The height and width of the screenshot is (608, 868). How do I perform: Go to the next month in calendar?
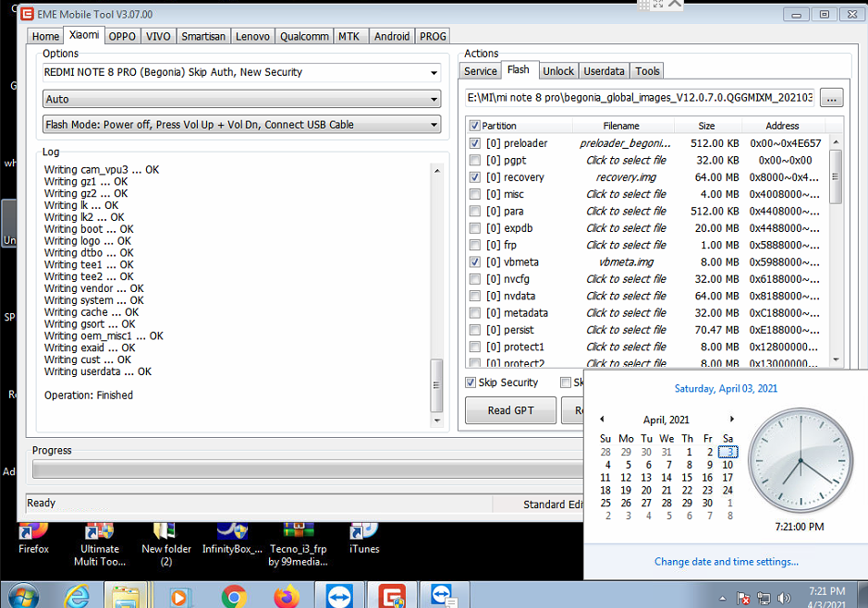click(732, 419)
